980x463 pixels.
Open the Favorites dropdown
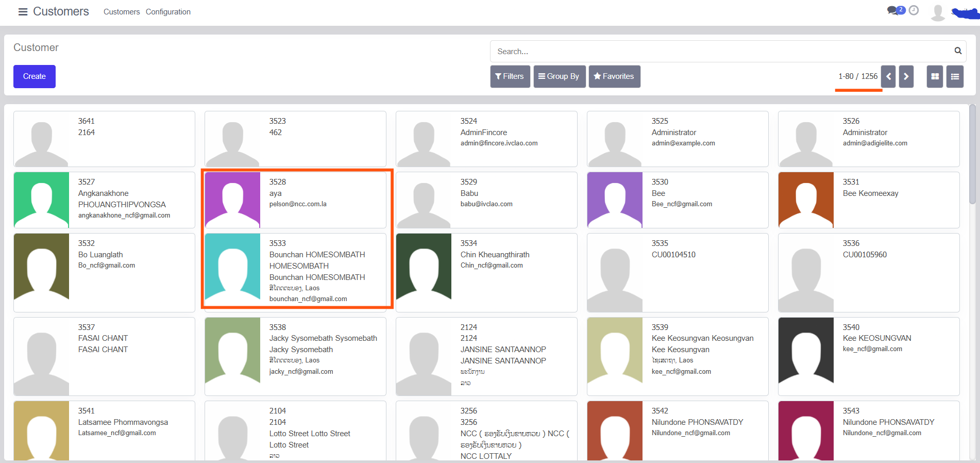614,77
